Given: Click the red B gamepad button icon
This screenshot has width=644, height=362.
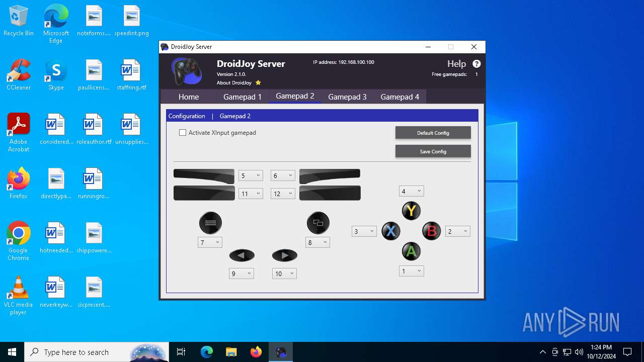Looking at the screenshot, I should click(x=431, y=231).
